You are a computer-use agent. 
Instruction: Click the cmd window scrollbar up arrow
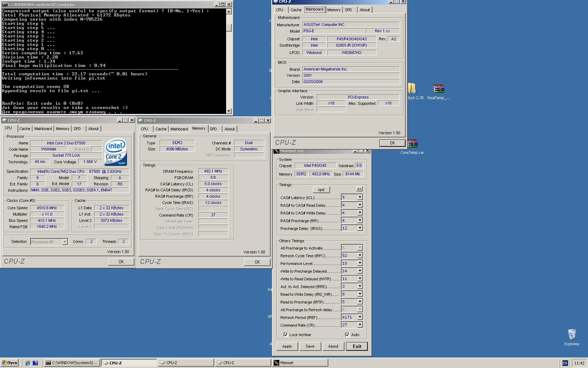229,12
